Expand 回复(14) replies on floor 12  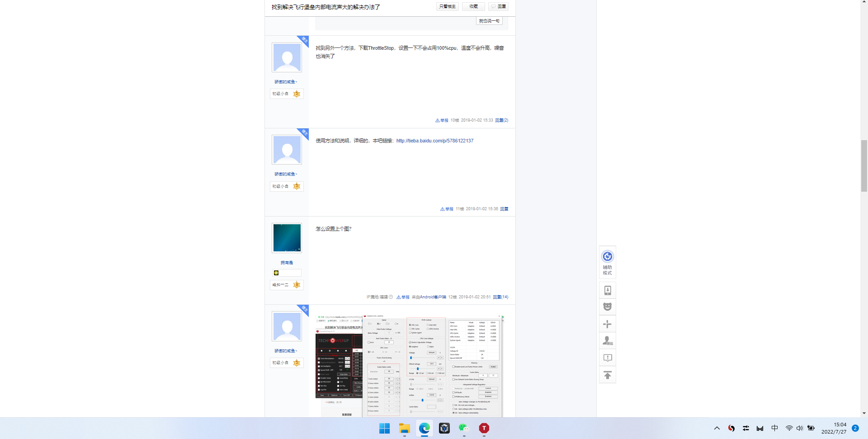pyautogui.click(x=500, y=297)
